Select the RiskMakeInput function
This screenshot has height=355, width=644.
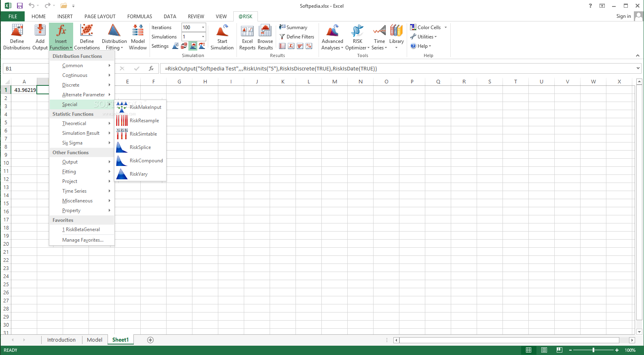coord(140,107)
